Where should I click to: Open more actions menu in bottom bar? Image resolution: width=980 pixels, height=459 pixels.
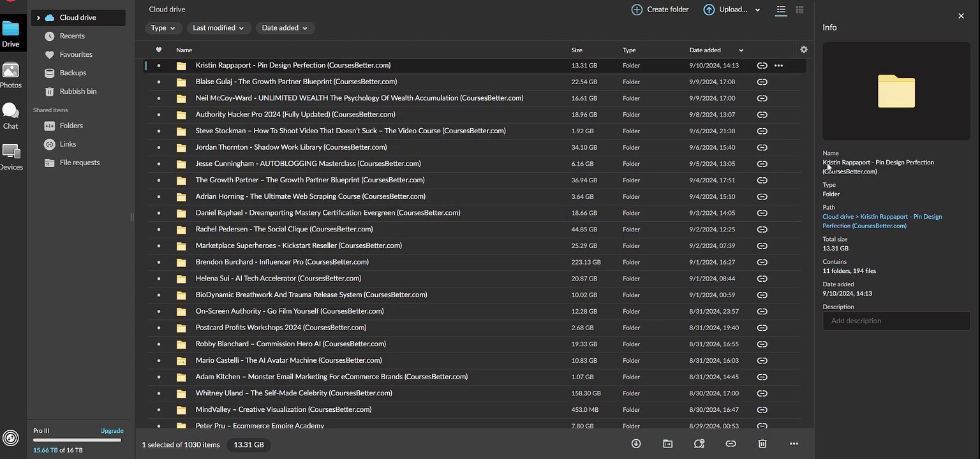794,444
